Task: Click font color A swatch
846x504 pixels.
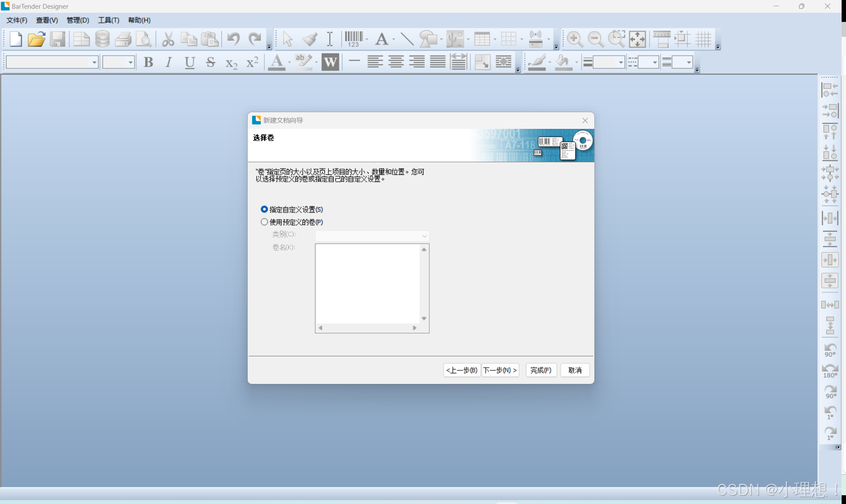Action: click(276, 62)
